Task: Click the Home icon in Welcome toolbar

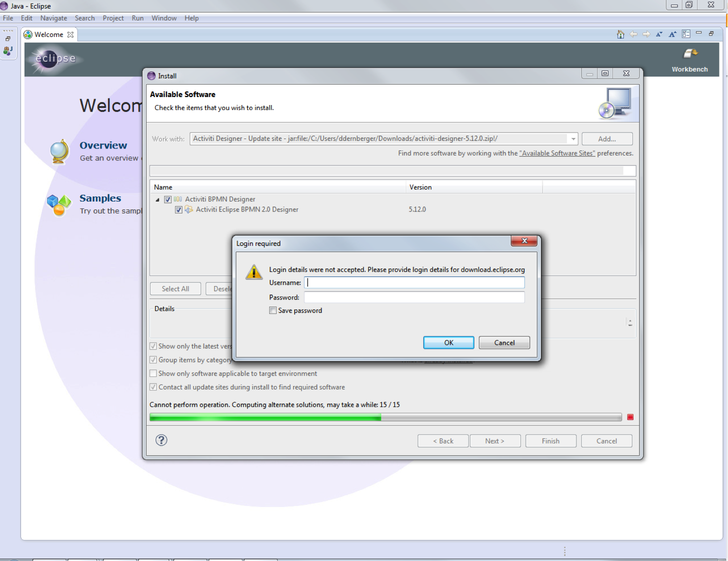Action: coord(620,34)
